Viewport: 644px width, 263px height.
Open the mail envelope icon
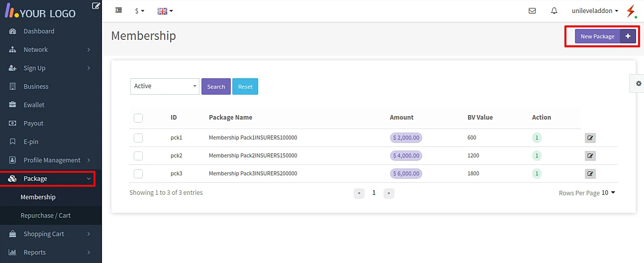[532, 10]
